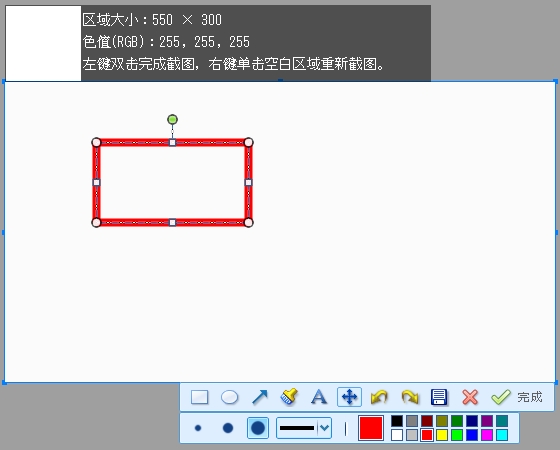Screen dimensions: 560x450
Task: Pick the brush highlighter tool
Action: pyautogui.click(x=289, y=397)
